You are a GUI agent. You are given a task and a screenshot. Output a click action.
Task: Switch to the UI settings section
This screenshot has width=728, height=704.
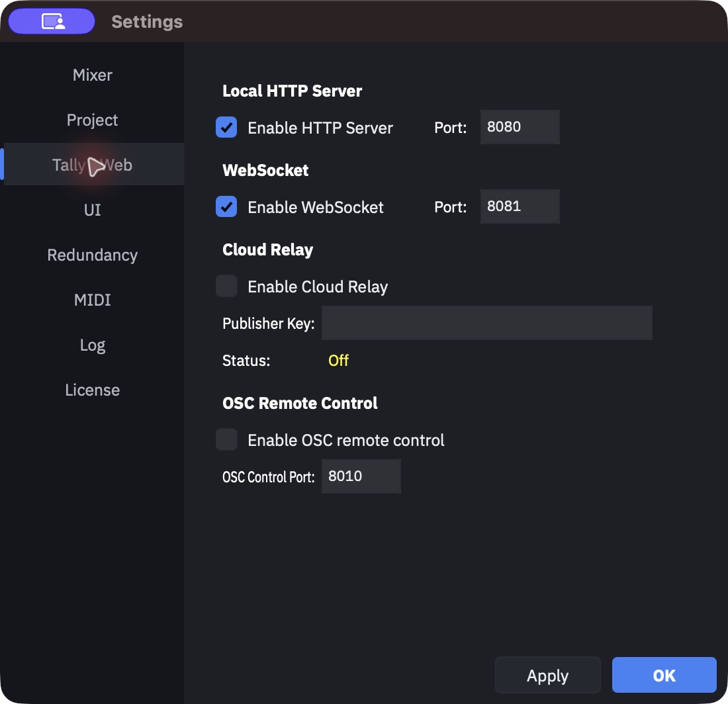93,210
